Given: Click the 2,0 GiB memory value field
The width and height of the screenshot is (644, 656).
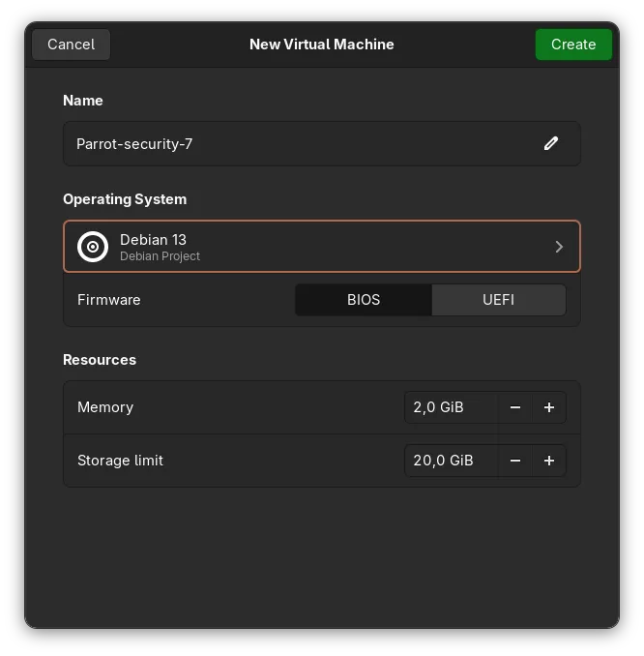Looking at the screenshot, I should pyautogui.click(x=452, y=407).
